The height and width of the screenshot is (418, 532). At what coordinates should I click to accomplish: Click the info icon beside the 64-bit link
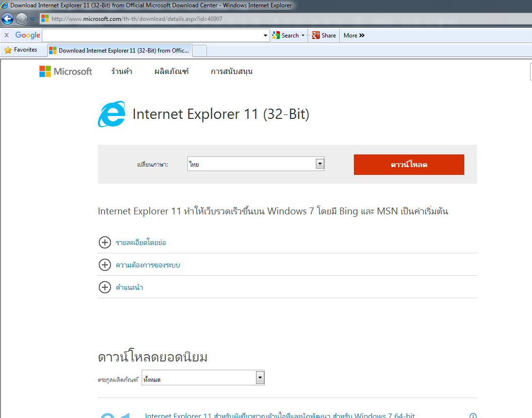473,416
